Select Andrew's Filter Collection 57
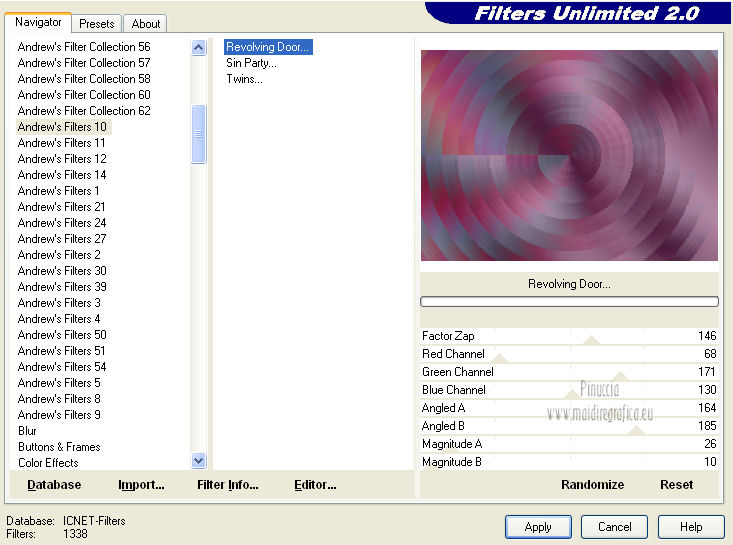733x545 pixels. tap(84, 63)
